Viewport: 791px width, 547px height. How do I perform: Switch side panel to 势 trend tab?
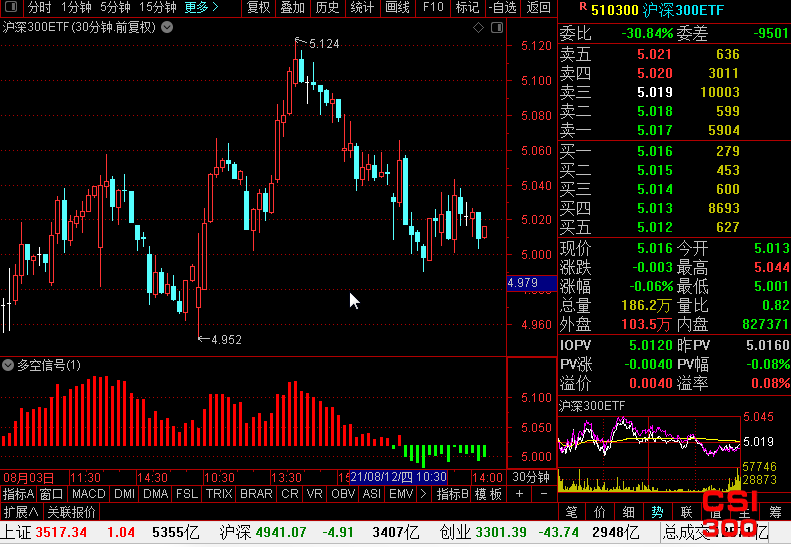click(657, 512)
